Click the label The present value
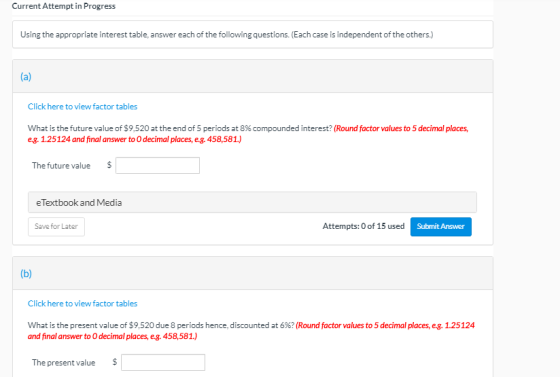 (64, 363)
